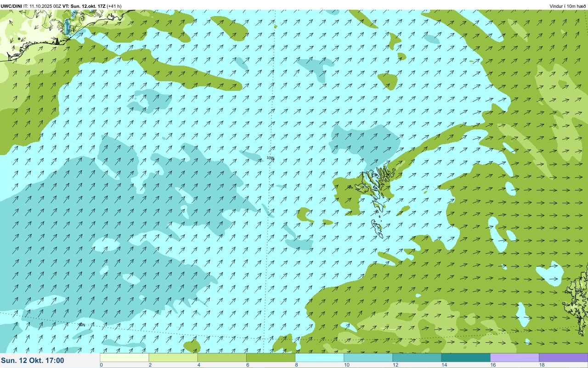
Task: Click the legend value "18"
Action: (x=542, y=365)
